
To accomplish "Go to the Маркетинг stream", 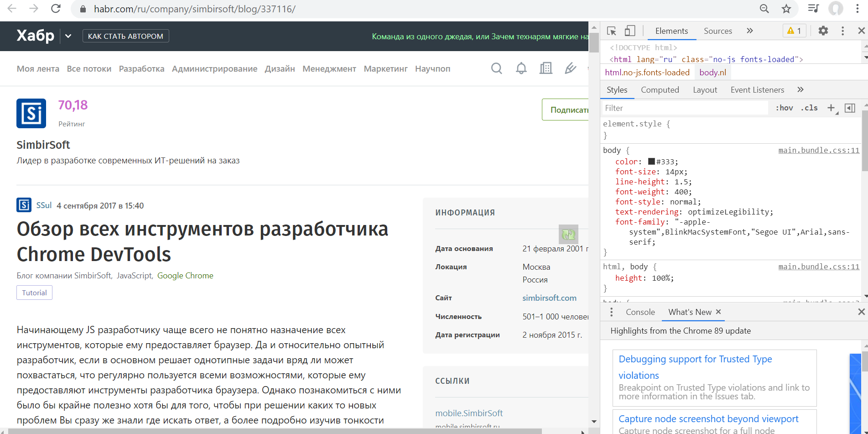I will point(386,69).
